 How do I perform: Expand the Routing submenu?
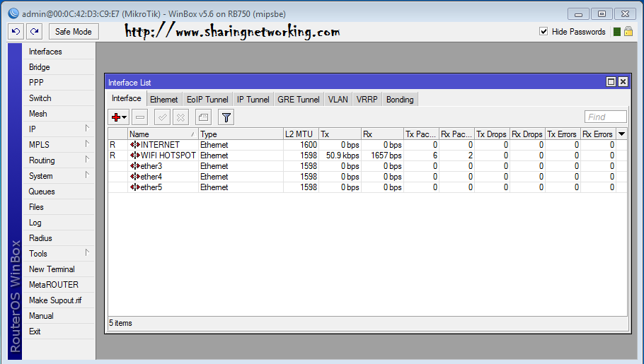[87, 160]
